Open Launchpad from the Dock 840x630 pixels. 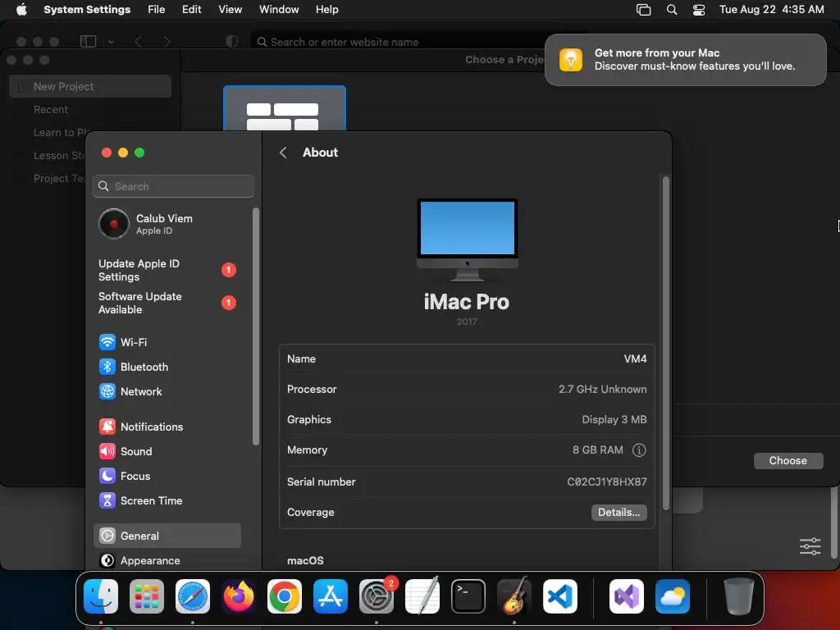[147, 596]
